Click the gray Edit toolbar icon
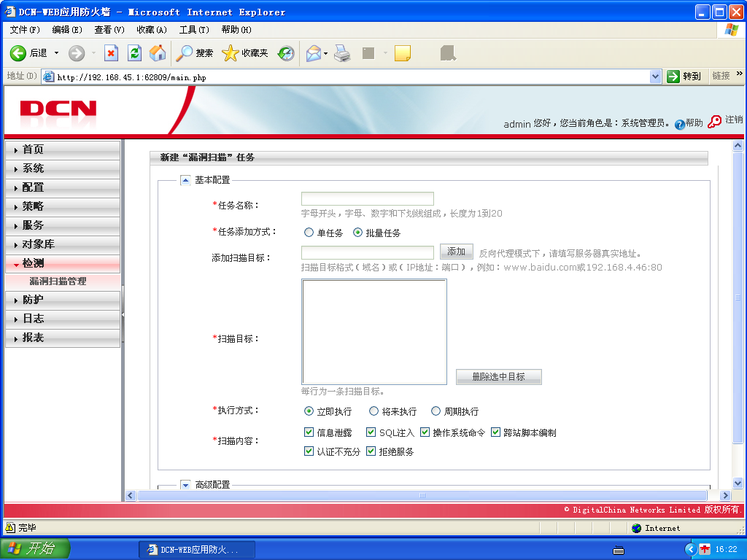This screenshot has height=560, width=747. [368, 53]
